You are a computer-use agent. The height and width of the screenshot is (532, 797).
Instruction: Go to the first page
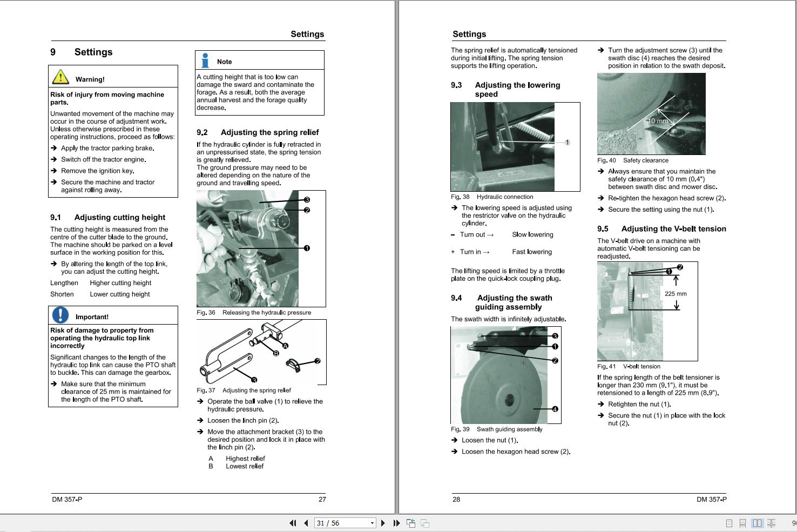tap(293, 523)
